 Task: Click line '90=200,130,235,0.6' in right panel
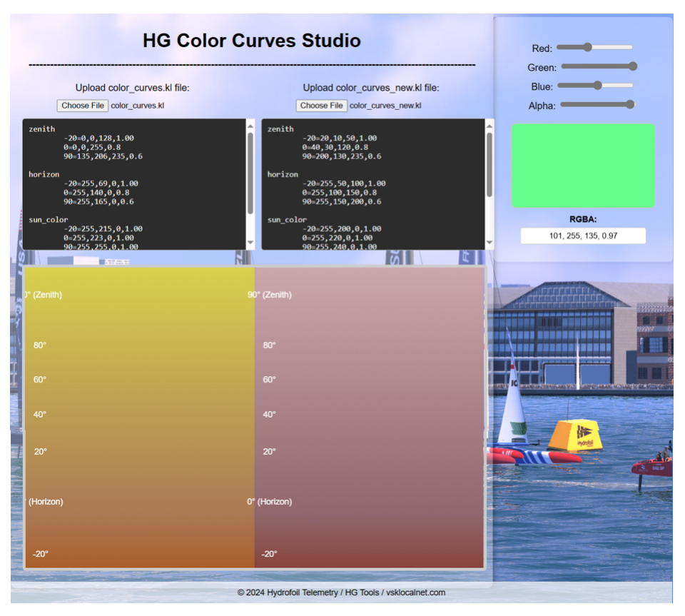coord(342,156)
